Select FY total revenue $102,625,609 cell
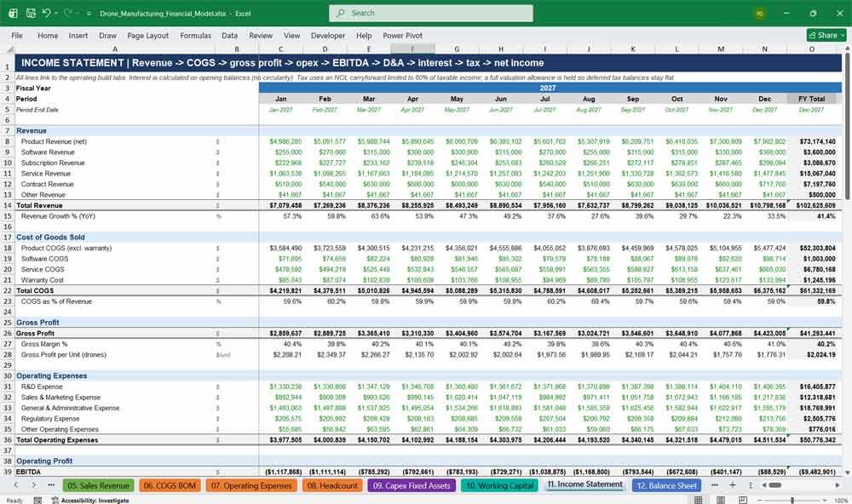This screenshot has width=852, height=504. tap(812, 205)
